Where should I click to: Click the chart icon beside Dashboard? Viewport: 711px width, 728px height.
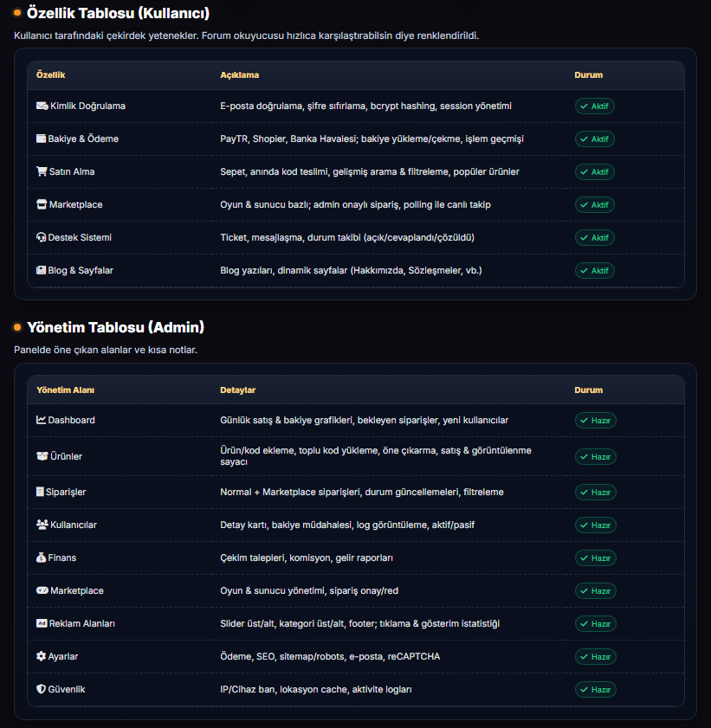tap(41, 420)
